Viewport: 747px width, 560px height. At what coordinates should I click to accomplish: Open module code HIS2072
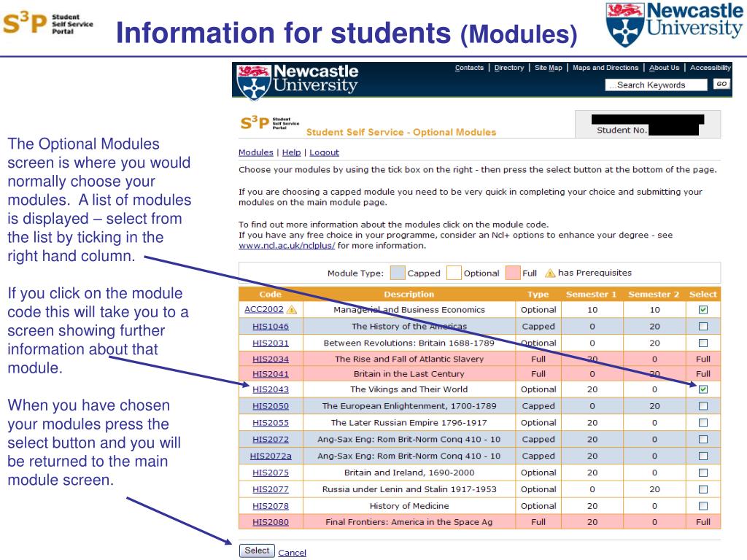(271, 439)
